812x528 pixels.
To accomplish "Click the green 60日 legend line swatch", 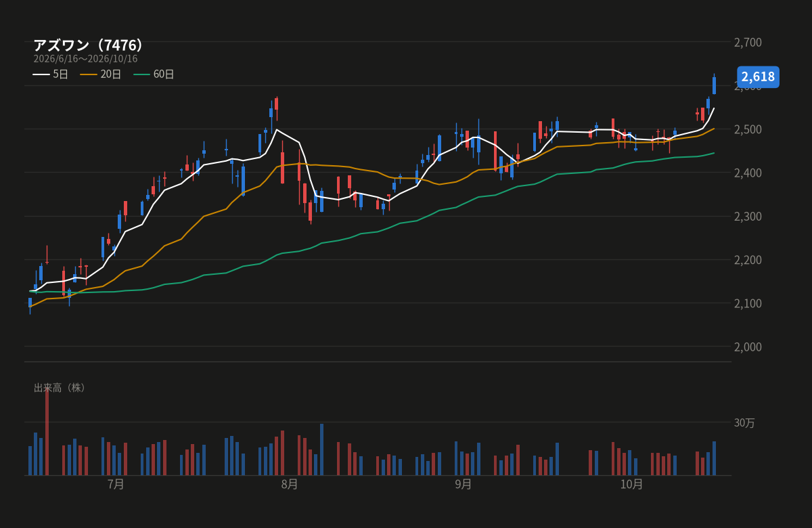I will point(141,74).
